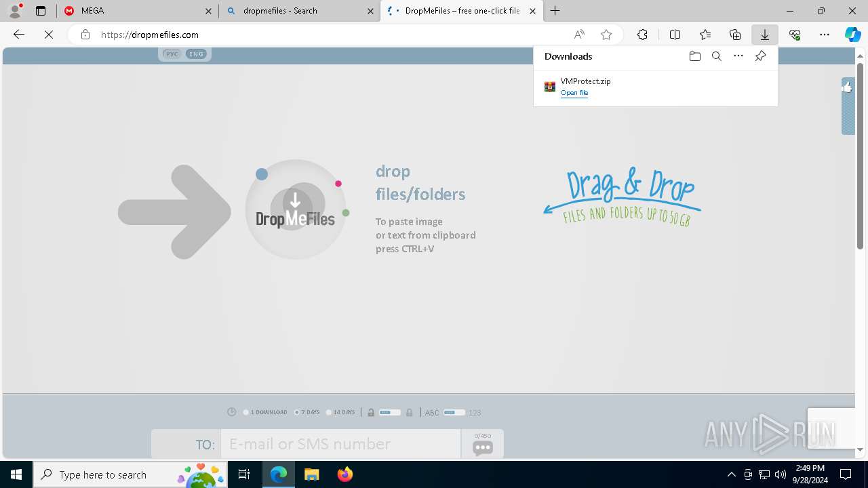868x488 pixels.
Task: Open browser profile icon
Action: coord(15,11)
